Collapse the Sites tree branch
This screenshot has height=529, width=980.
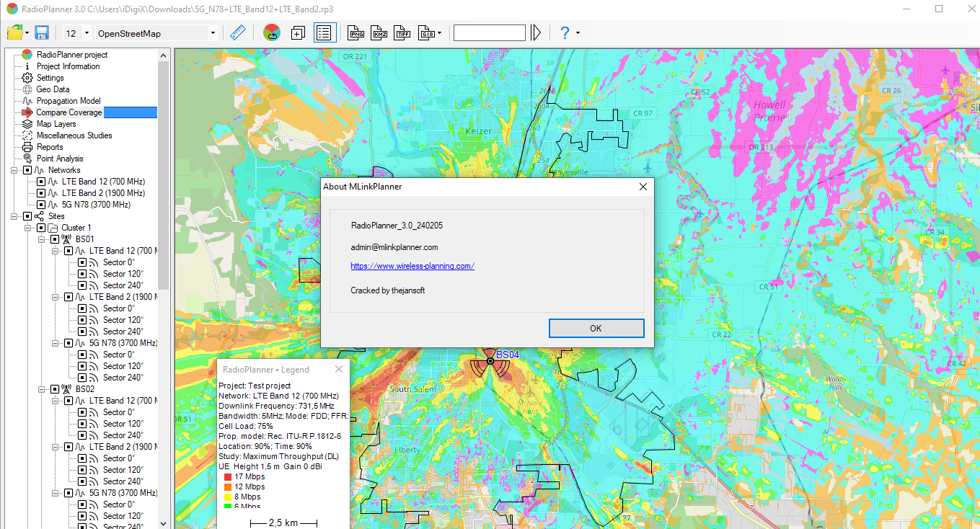pyautogui.click(x=14, y=216)
